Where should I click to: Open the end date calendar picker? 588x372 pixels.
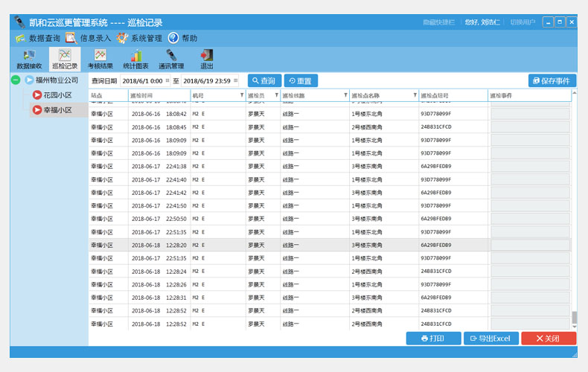[235, 80]
